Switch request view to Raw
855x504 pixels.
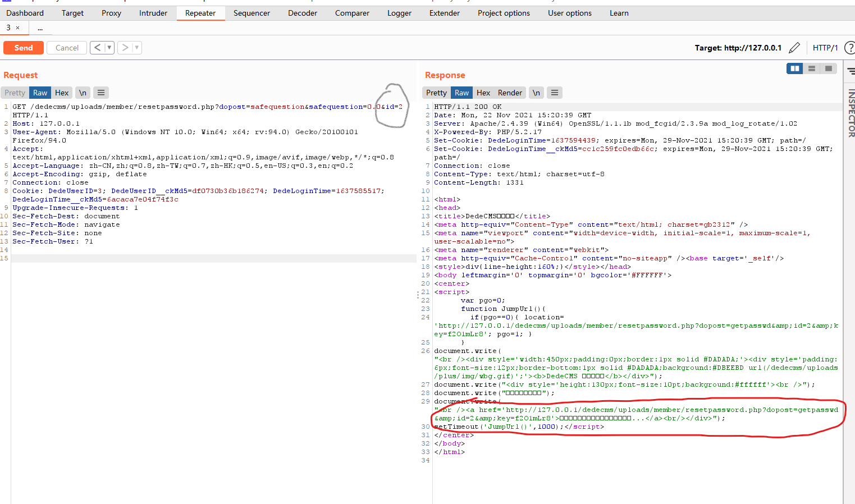coord(40,93)
